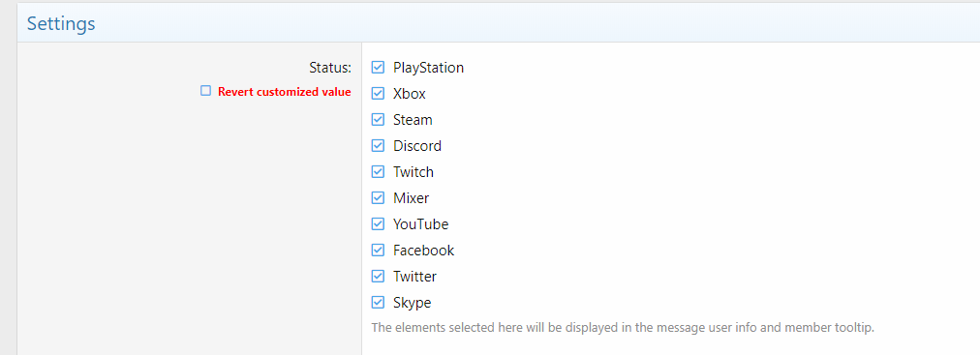980x355 pixels.
Task: Click the "Steam" option label
Action: [x=413, y=120]
